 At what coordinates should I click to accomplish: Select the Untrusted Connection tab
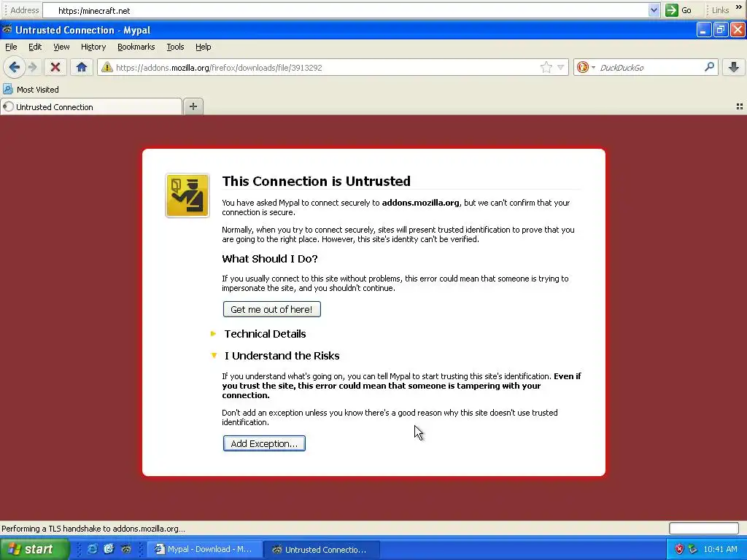click(x=91, y=106)
